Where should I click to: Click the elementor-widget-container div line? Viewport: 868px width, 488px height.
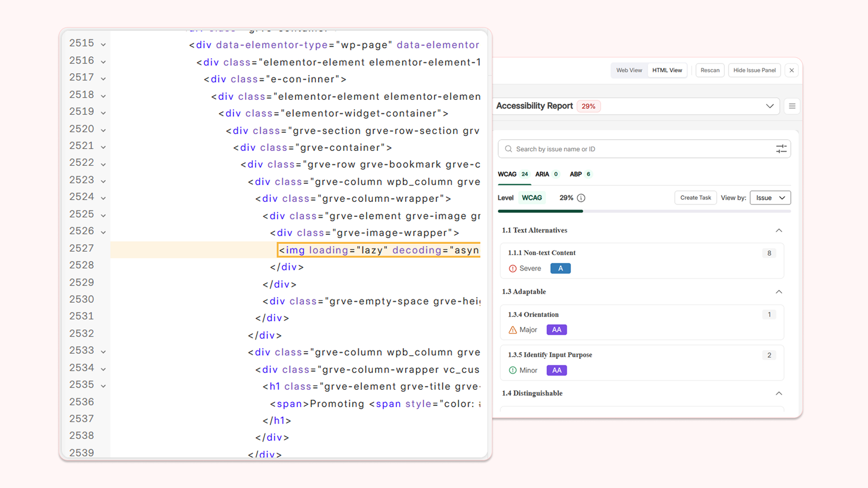pyautogui.click(x=333, y=113)
